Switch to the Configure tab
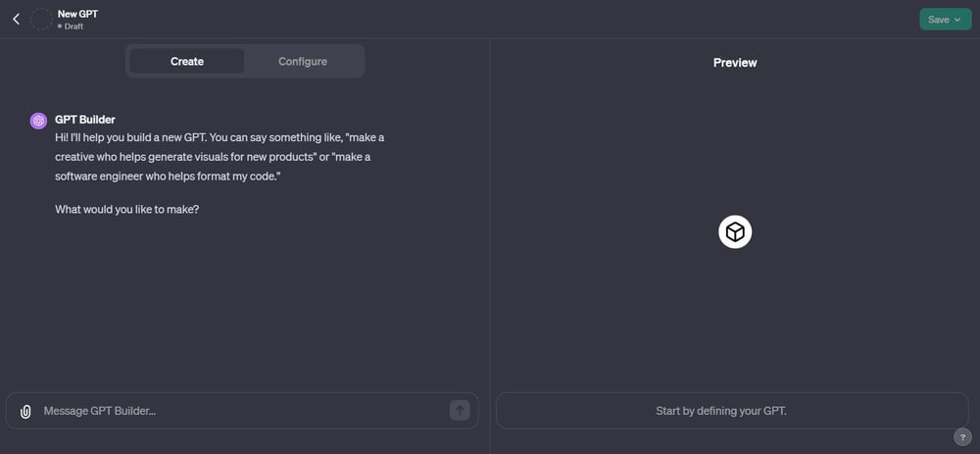980x454 pixels. click(303, 61)
